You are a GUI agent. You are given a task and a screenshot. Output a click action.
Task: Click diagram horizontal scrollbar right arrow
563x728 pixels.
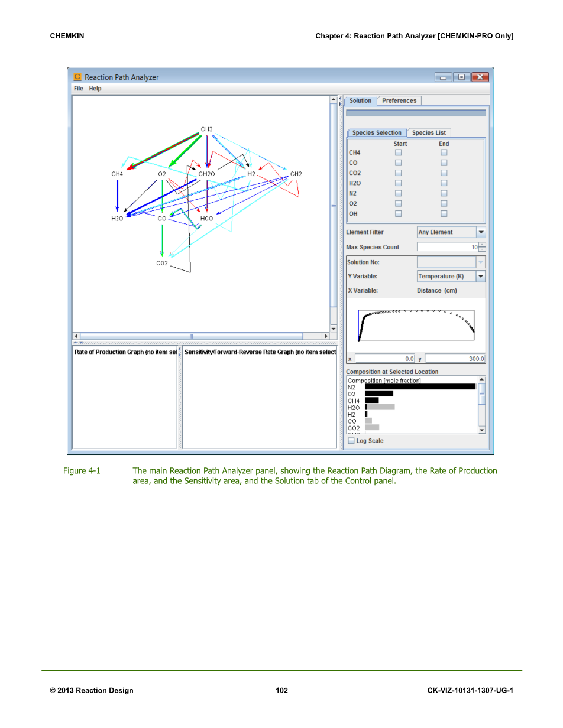326,336
